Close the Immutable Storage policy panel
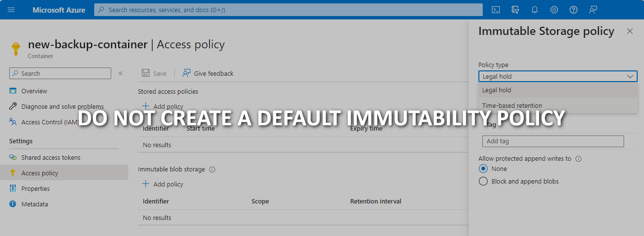Screen dimensions: 644x236 pyautogui.click(x=630, y=31)
